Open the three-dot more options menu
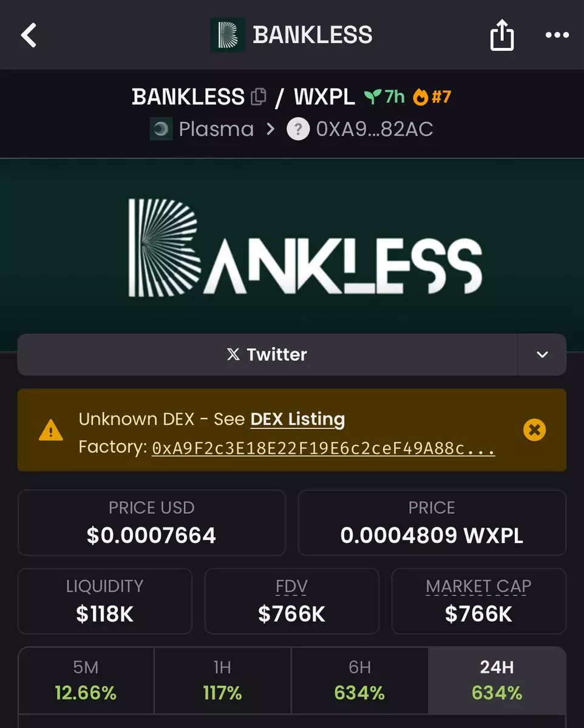Viewport: 584px width, 728px height. click(557, 35)
